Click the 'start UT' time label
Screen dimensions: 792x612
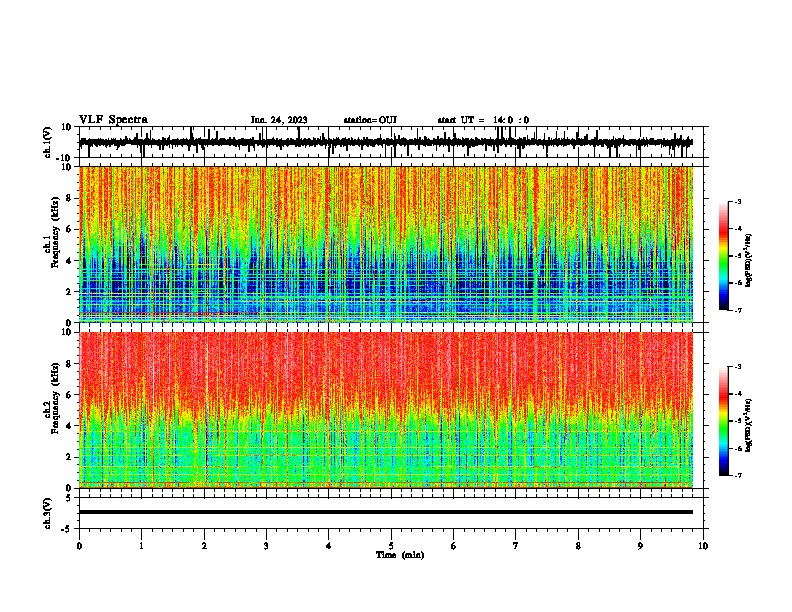tap(483, 120)
